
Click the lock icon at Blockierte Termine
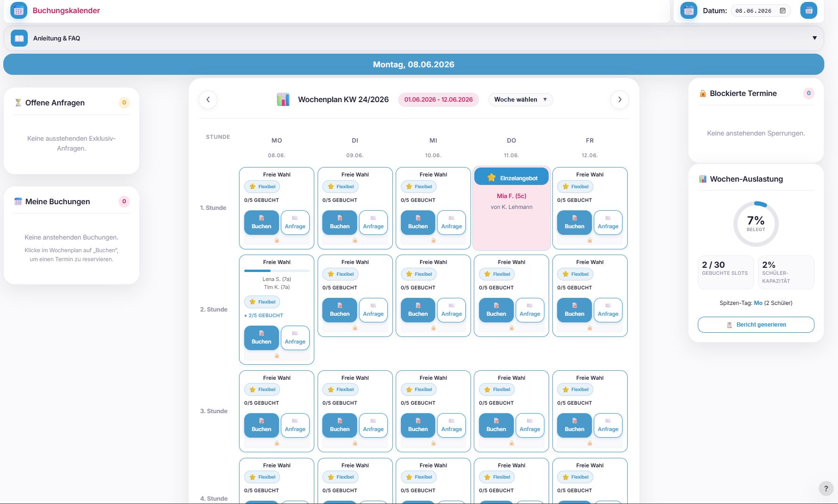coord(702,93)
